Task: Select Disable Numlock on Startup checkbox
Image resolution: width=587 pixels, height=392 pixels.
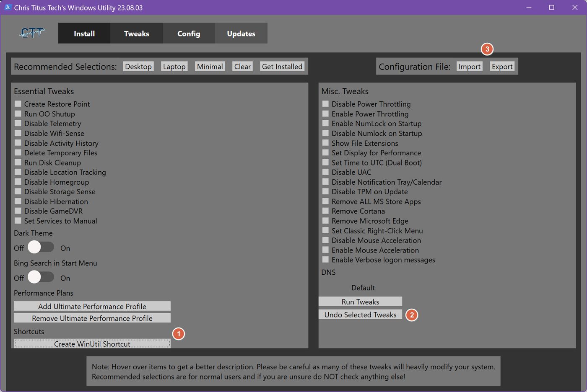Action: point(325,133)
